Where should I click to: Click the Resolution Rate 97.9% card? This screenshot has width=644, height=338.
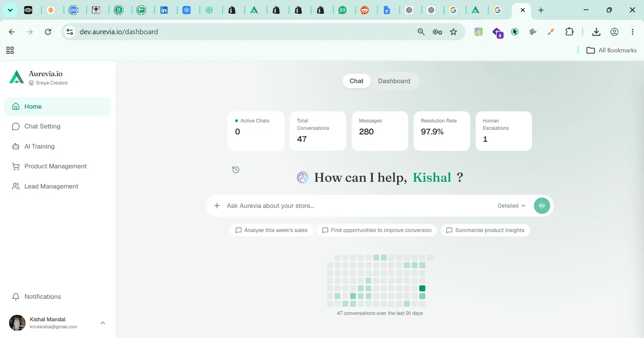[x=442, y=131]
